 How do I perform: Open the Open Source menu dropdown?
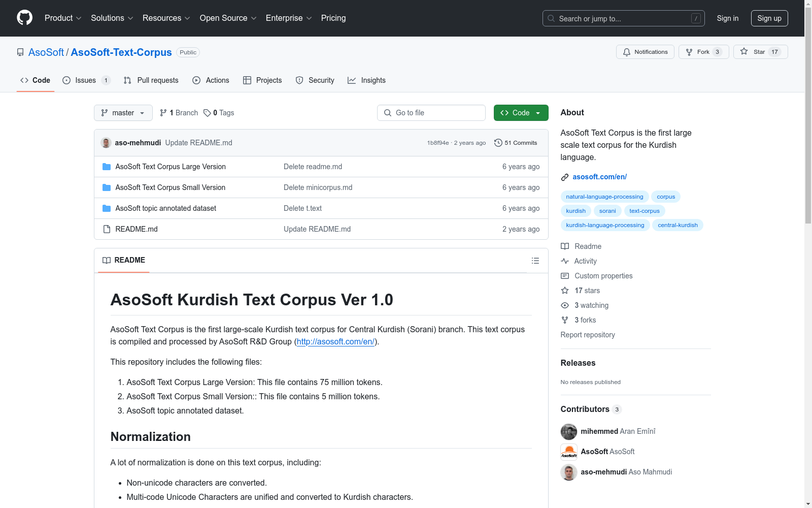pos(228,18)
